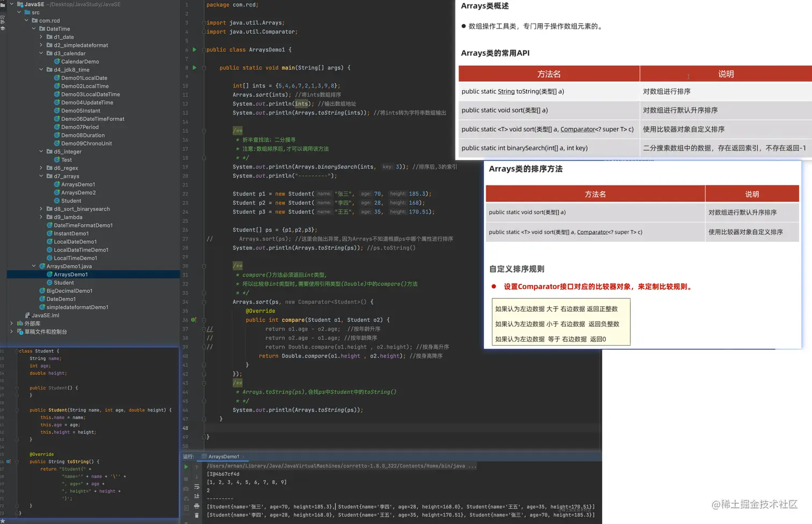Click the stop button in the run panel
The width and height of the screenshot is (812, 524).
186,478
